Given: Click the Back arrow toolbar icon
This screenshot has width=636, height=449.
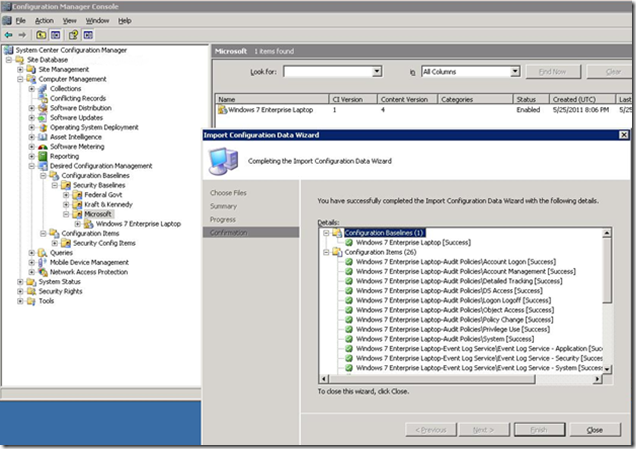Looking at the screenshot, I should tap(8, 34).
